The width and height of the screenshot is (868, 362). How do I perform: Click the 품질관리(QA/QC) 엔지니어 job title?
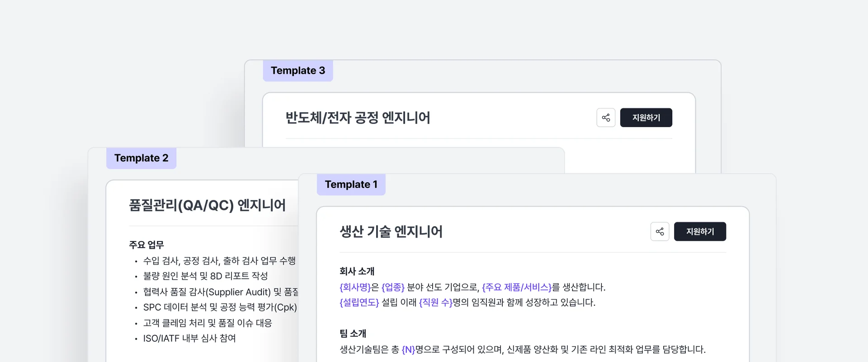(207, 205)
